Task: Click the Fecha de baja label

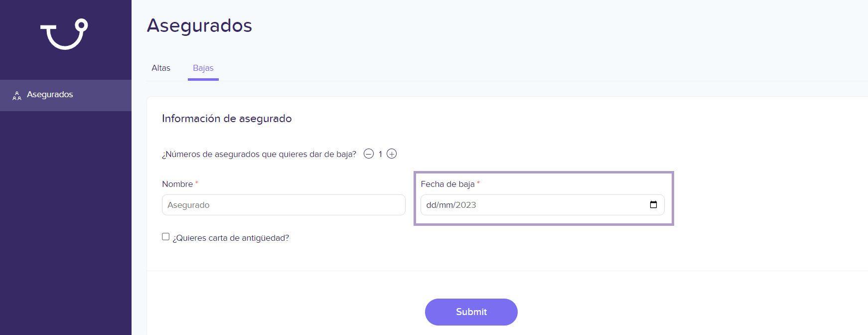Action: click(x=447, y=184)
